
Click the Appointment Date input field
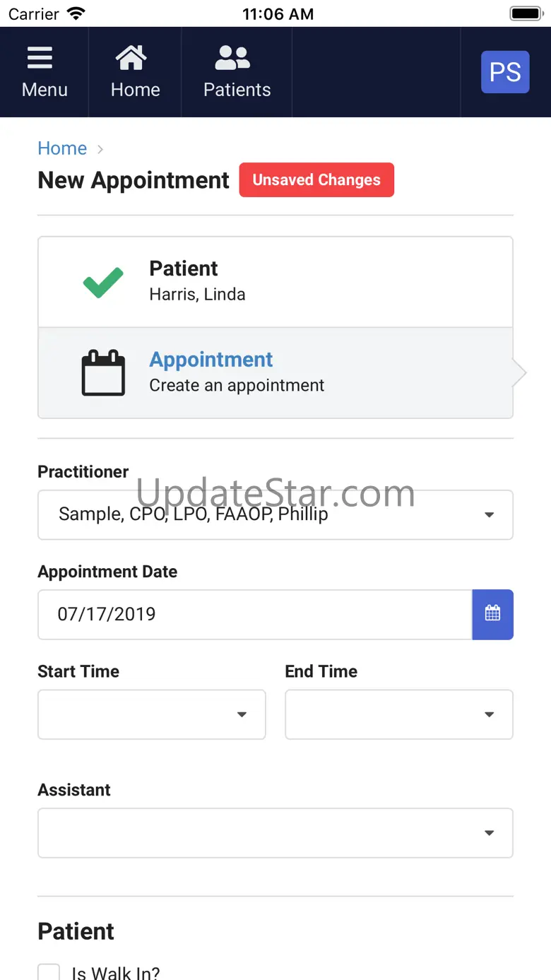[x=254, y=614]
